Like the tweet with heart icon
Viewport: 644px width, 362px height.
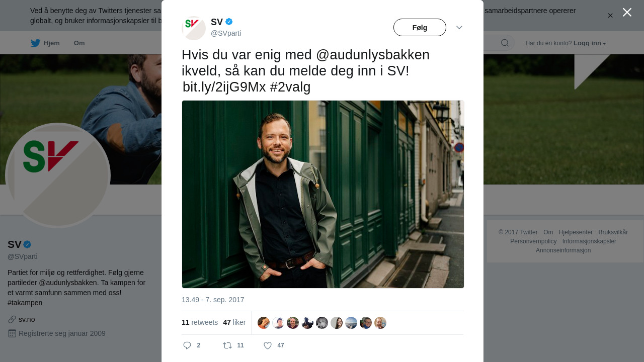tap(268, 345)
